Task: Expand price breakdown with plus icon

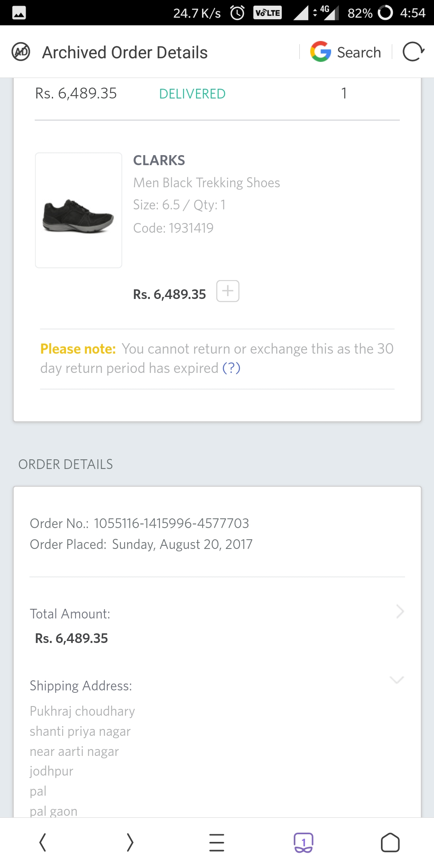Action: 228,291
